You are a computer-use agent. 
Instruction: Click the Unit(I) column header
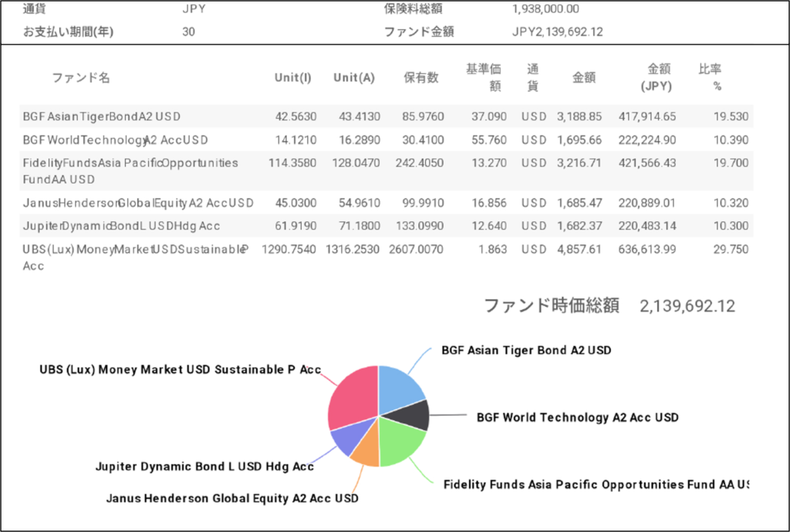(292, 78)
